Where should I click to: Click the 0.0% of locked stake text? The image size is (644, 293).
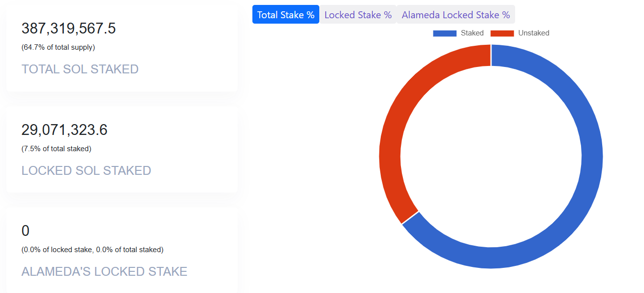coord(57,250)
